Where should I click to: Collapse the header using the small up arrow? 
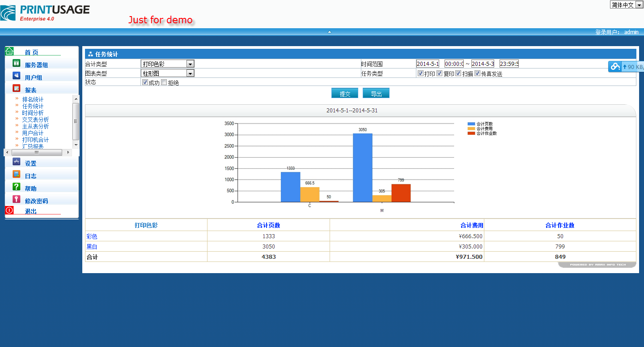pos(329,32)
